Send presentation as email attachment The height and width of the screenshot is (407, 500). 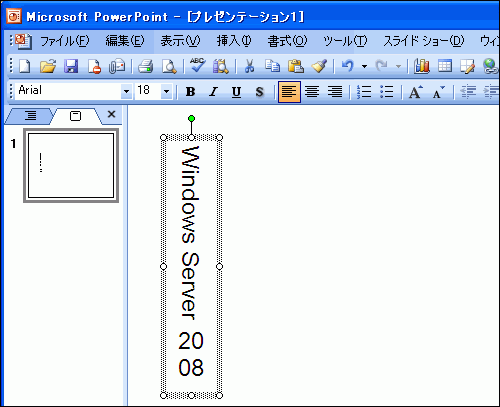pyautogui.click(x=117, y=66)
